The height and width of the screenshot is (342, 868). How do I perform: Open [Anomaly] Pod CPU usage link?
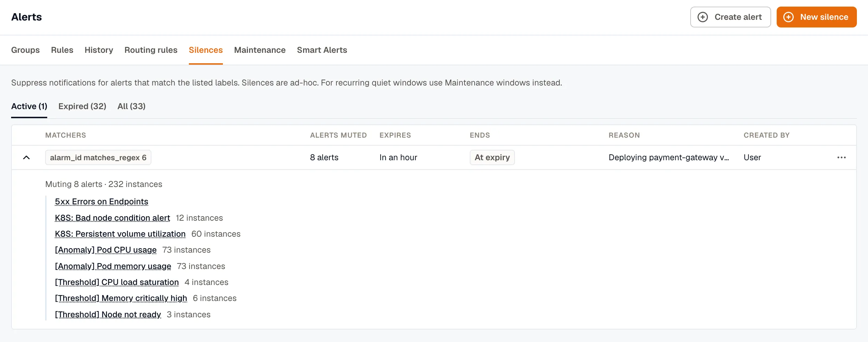click(106, 250)
